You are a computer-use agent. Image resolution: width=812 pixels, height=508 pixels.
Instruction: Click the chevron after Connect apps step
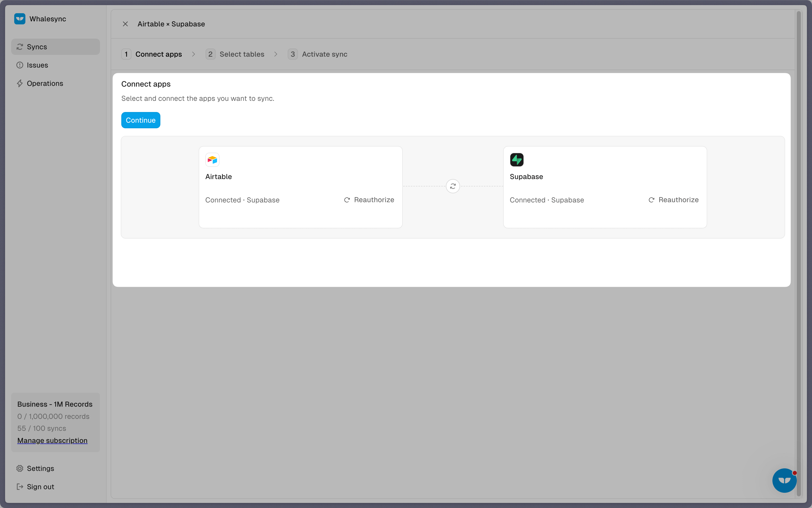tap(194, 54)
